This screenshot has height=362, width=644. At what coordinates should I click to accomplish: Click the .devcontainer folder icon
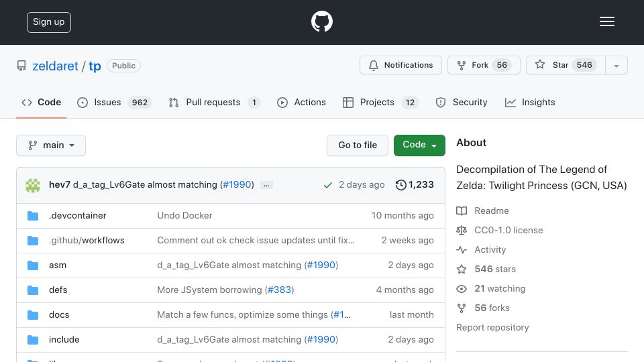(33, 216)
